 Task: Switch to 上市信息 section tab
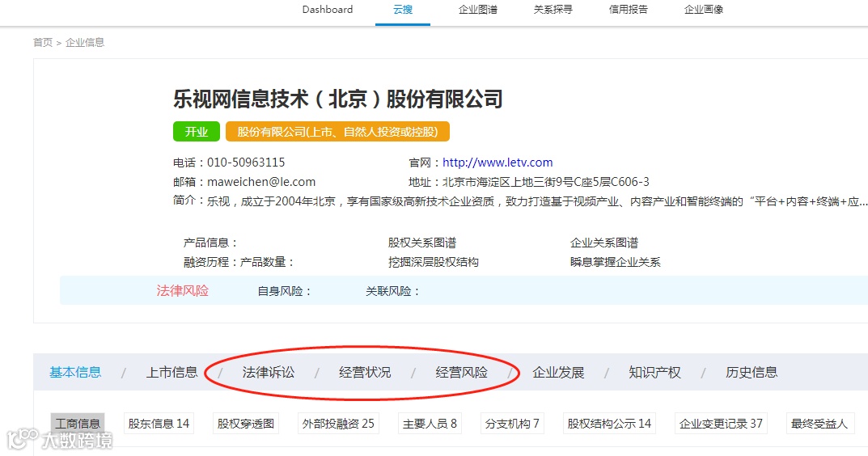click(x=171, y=373)
